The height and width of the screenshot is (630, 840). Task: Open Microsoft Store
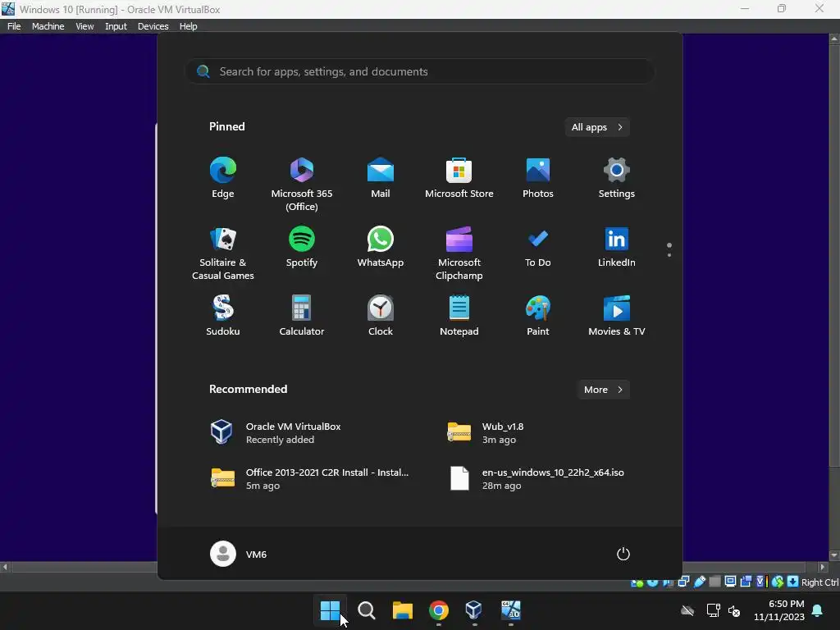tap(459, 179)
